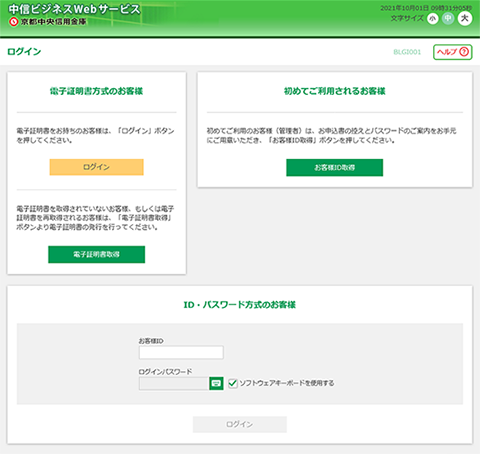Focus the お客様ID input field
The width and height of the screenshot is (480, 454).
pos(181,352)
